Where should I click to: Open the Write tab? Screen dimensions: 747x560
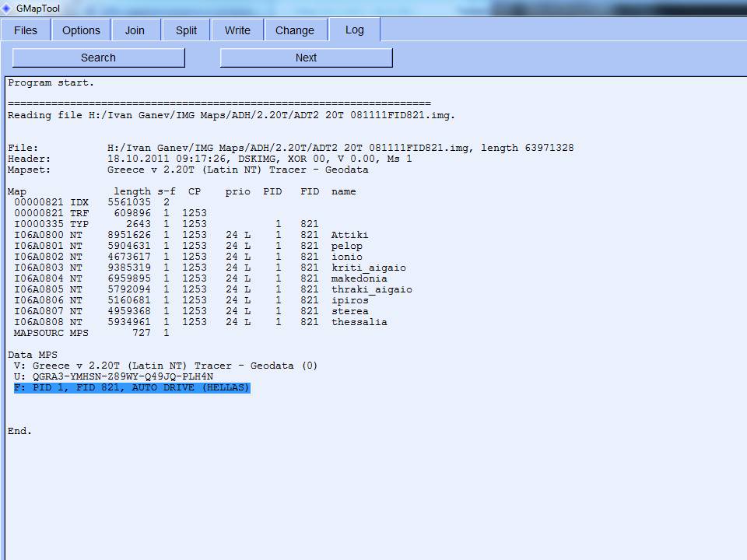click(x=237, y=30)
